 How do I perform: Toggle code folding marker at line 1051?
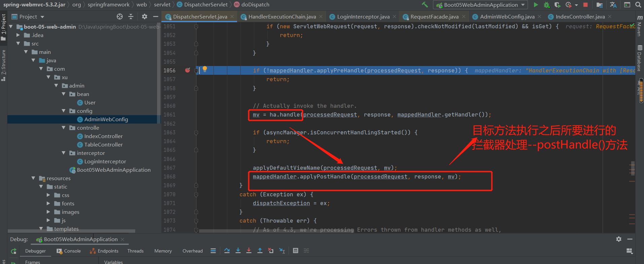[196, 26]
